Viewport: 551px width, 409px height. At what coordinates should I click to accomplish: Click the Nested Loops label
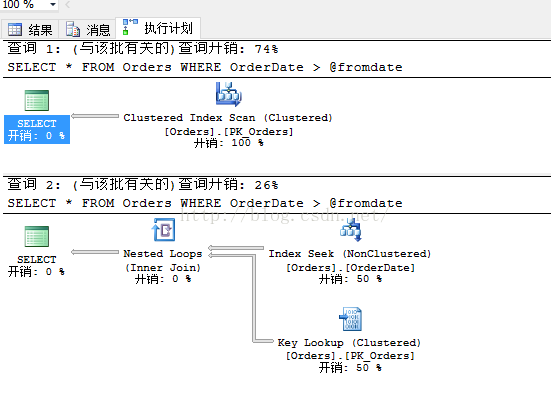coord(163,254)
